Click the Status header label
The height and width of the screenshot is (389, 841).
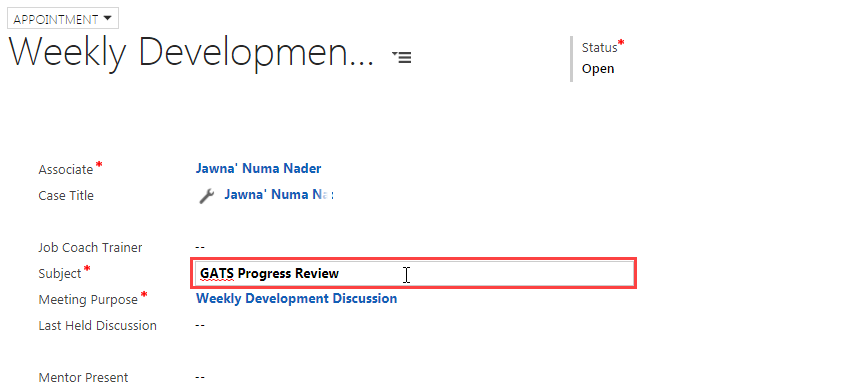[600, 47]
